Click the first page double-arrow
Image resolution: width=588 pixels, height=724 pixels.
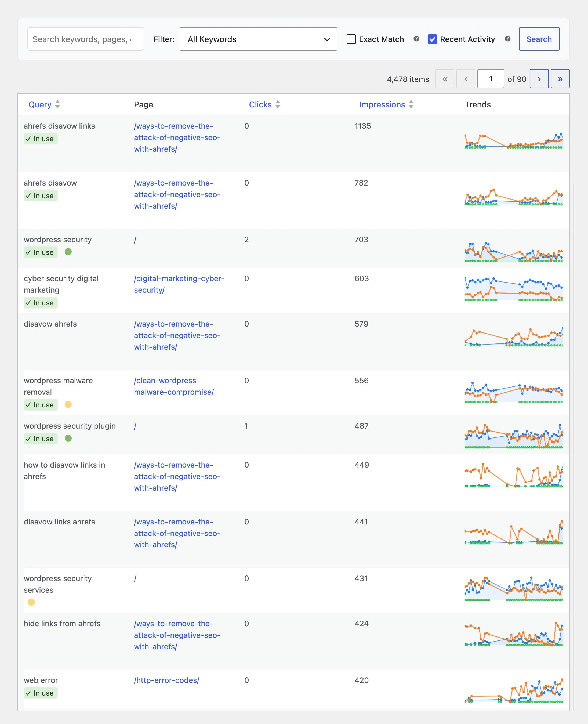point(445,79)
